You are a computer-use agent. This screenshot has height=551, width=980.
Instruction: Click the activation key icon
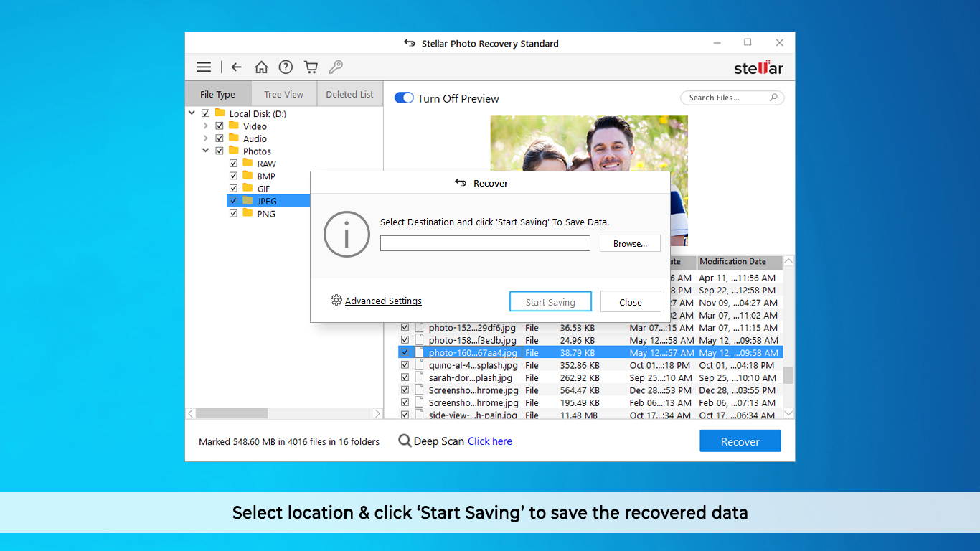point(335,67)
